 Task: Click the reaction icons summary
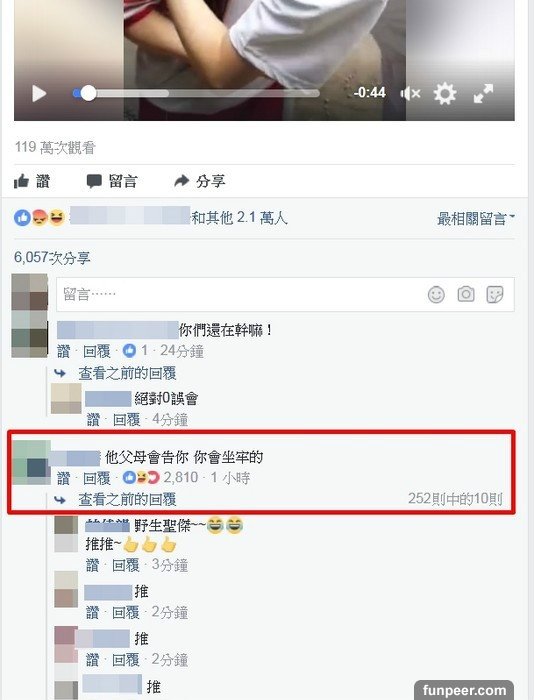click(x=40, y=218)
